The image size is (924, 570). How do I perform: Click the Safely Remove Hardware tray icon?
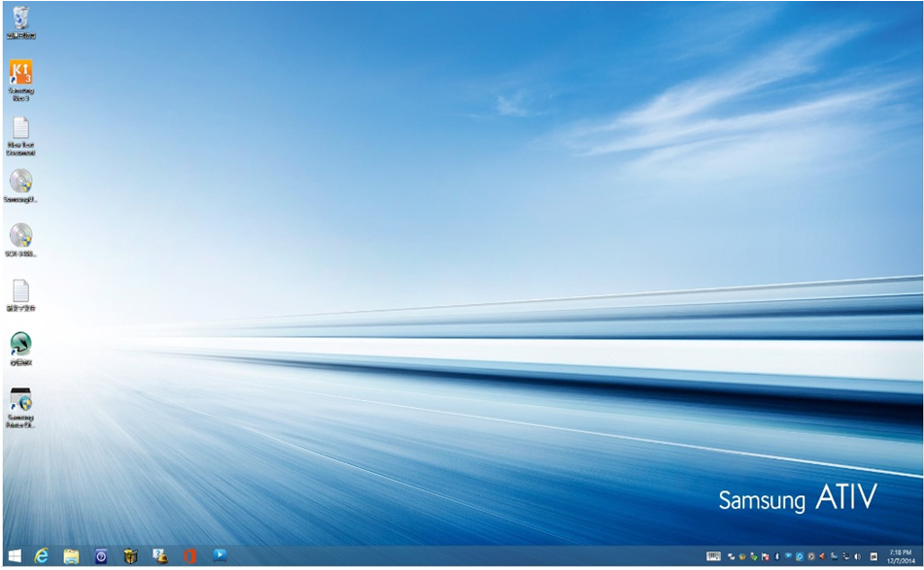754,556
